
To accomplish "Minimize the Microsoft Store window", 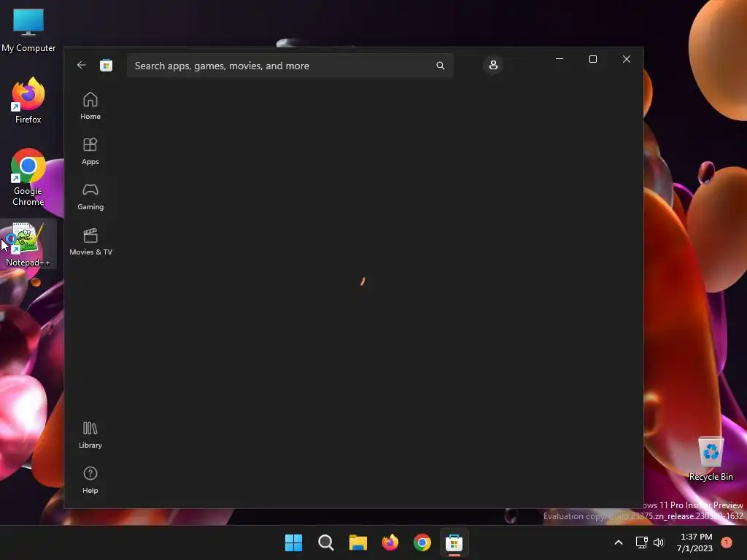I will click(560, 59).
